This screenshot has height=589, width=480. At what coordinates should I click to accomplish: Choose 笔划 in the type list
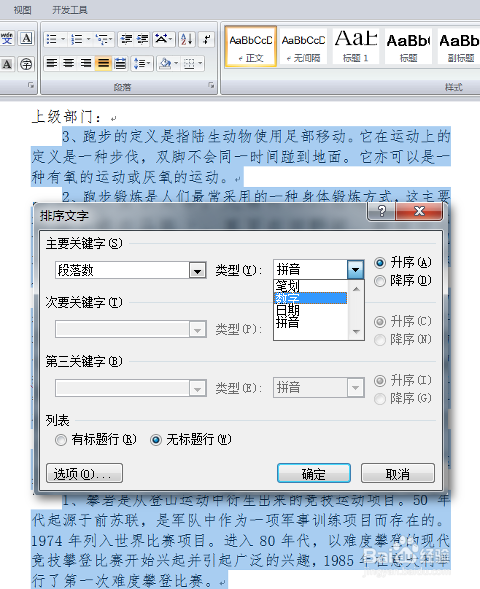click(x=310, y=286)
